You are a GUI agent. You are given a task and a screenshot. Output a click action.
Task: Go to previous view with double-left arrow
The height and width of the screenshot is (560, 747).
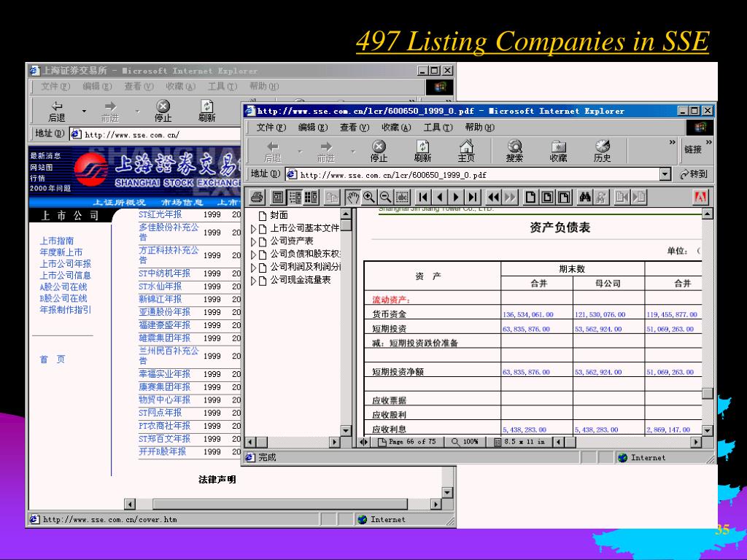point(494,197)
